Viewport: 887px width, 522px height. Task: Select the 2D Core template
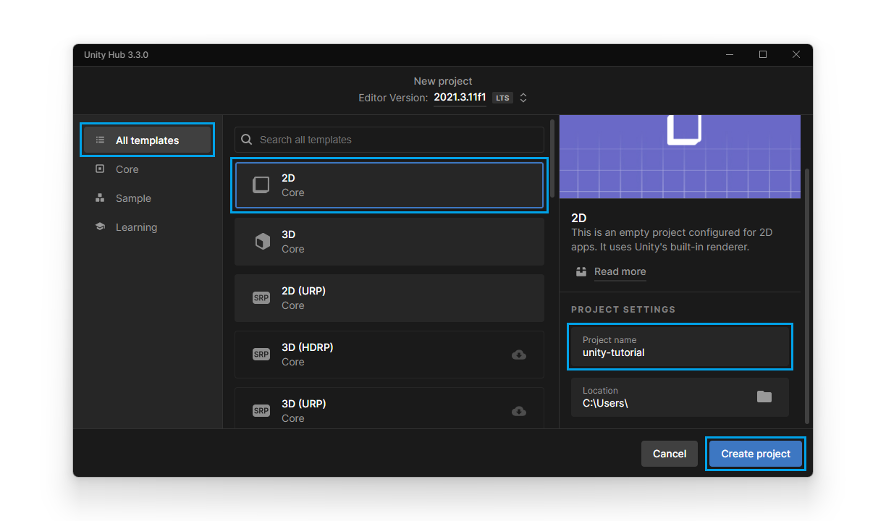[389, 185]
